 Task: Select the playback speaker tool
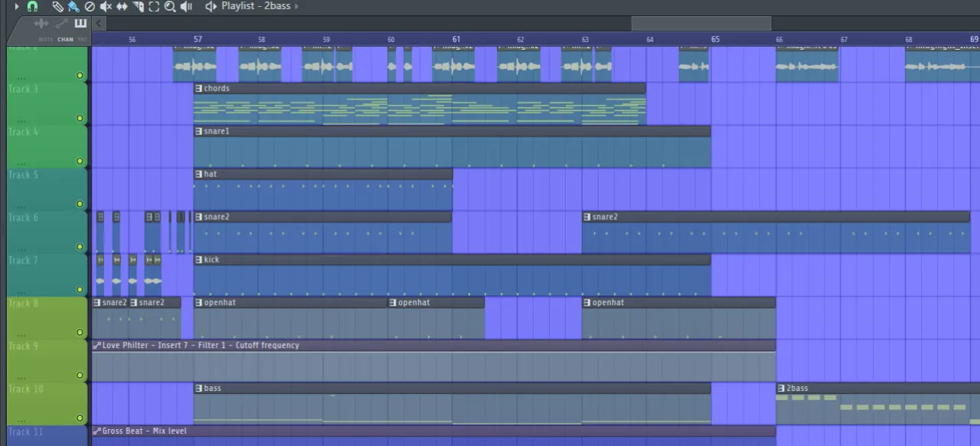186,6
